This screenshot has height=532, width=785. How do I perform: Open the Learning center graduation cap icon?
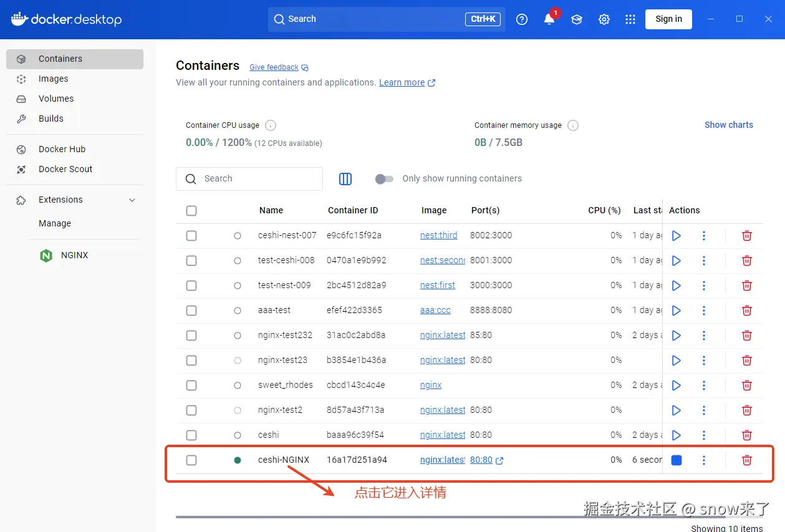pos(577,19)
